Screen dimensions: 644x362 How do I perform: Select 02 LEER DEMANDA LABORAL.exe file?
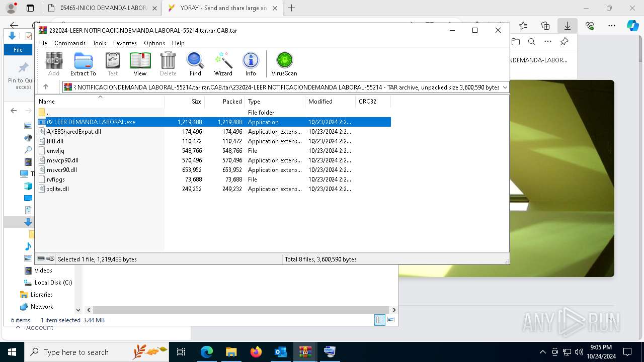(x=213, y=122)
